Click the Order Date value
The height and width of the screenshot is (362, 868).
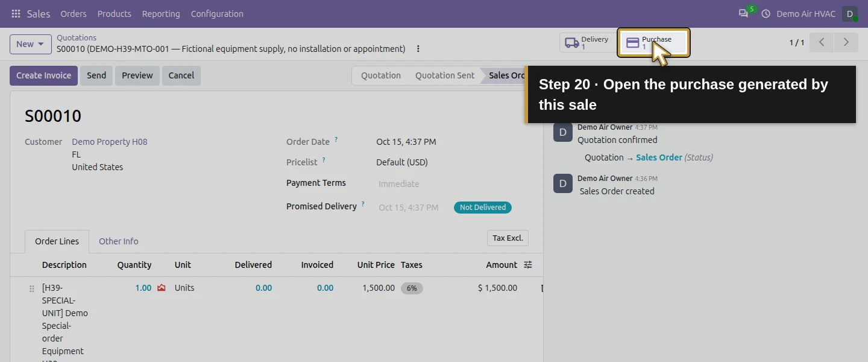point(406,142)
